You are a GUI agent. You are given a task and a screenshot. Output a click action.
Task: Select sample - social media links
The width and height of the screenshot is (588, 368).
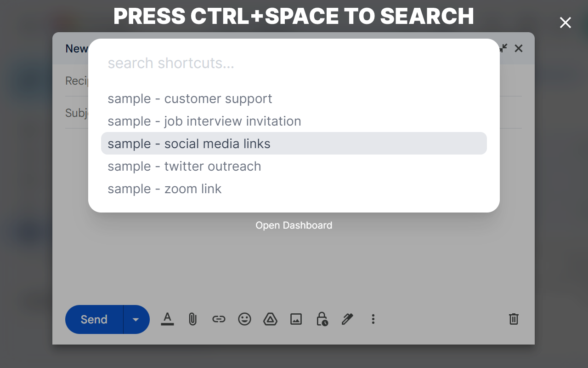coord(294,144)
